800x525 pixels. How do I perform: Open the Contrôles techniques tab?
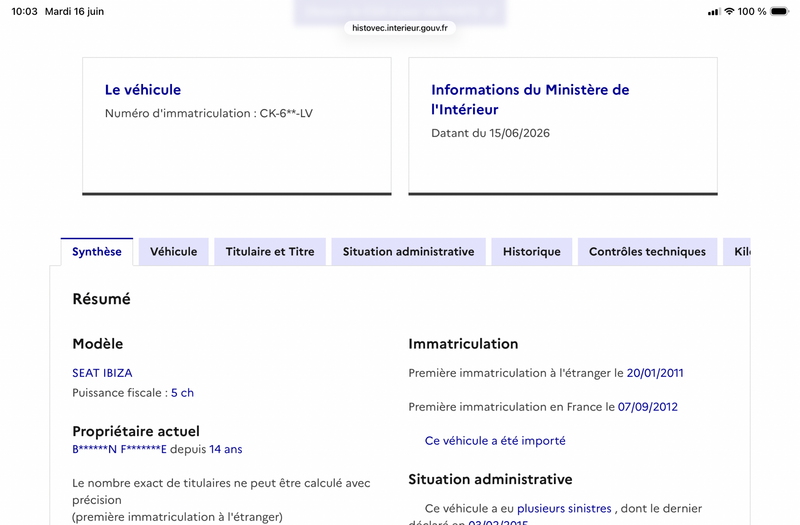pyautogui.click(x=647, y=252)
